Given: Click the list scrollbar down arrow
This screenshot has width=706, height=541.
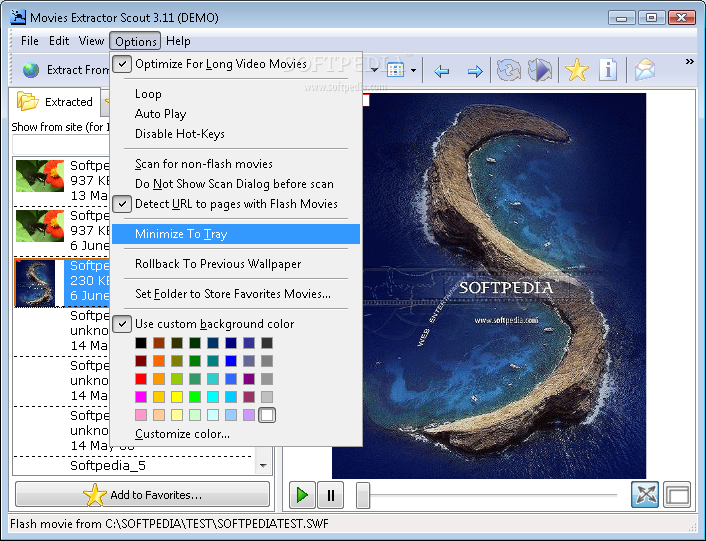Looking at the screenshot, I should (263, 466).
